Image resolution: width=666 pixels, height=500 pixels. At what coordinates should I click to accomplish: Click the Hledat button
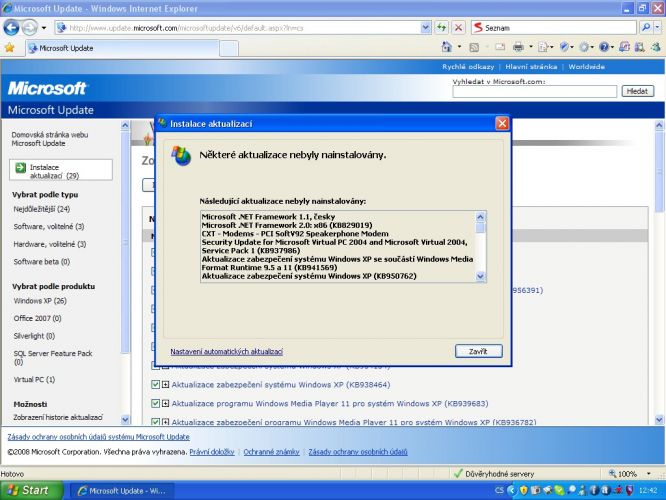point(637,91)
